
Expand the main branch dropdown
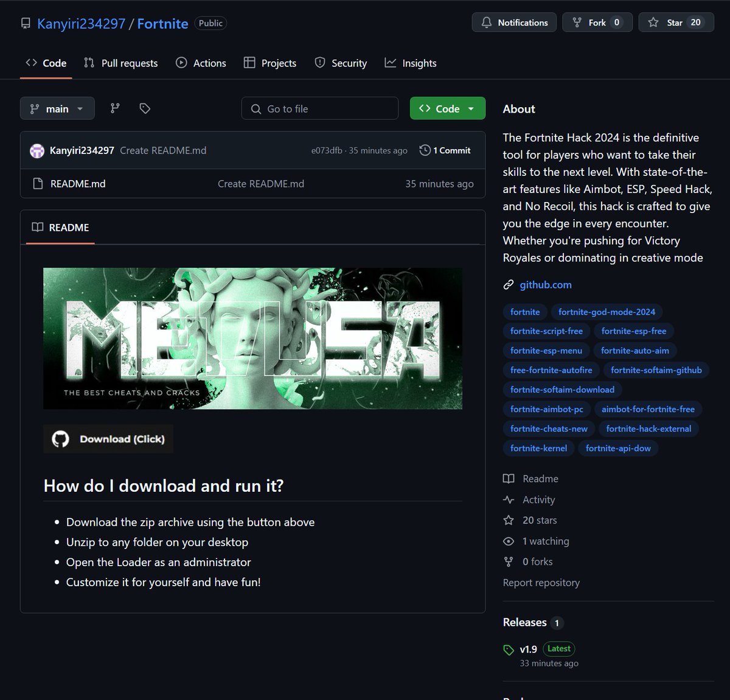click(x=57, y=108)
